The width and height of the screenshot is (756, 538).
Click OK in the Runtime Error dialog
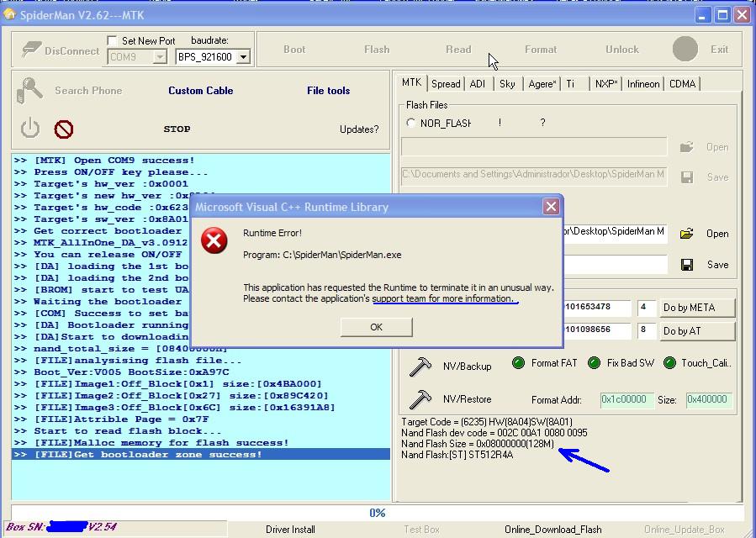[376, 327]
